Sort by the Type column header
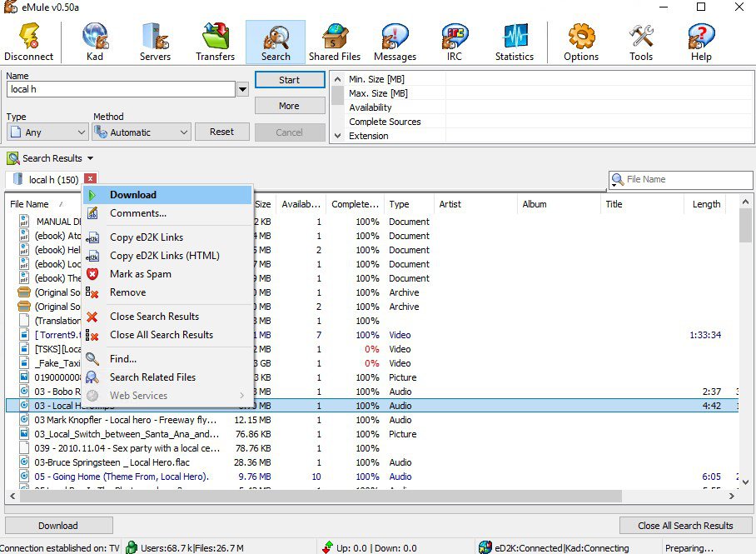The height and width of the screenshot is (554, 756). (409, 204)
